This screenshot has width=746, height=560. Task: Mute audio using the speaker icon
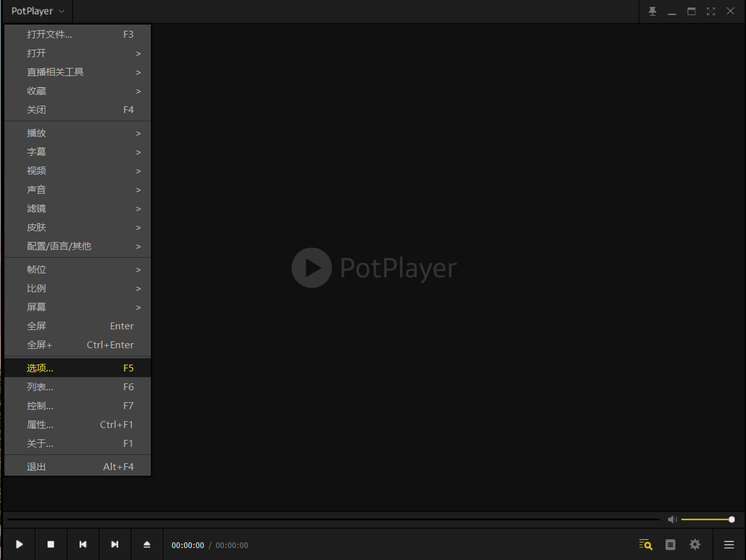coord(672,520)
